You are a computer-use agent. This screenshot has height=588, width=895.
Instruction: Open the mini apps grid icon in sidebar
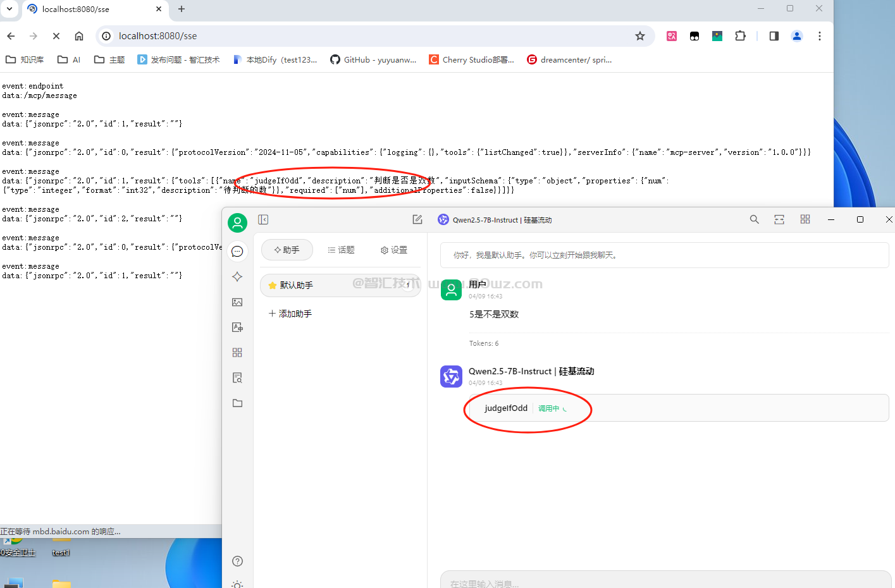pyautogui.click(x=237, y=353)
